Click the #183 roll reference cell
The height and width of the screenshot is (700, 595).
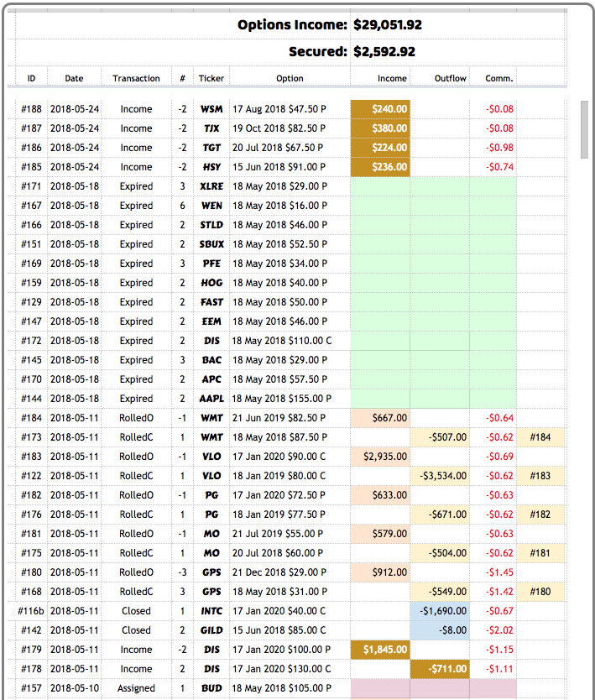click(540, 476)
